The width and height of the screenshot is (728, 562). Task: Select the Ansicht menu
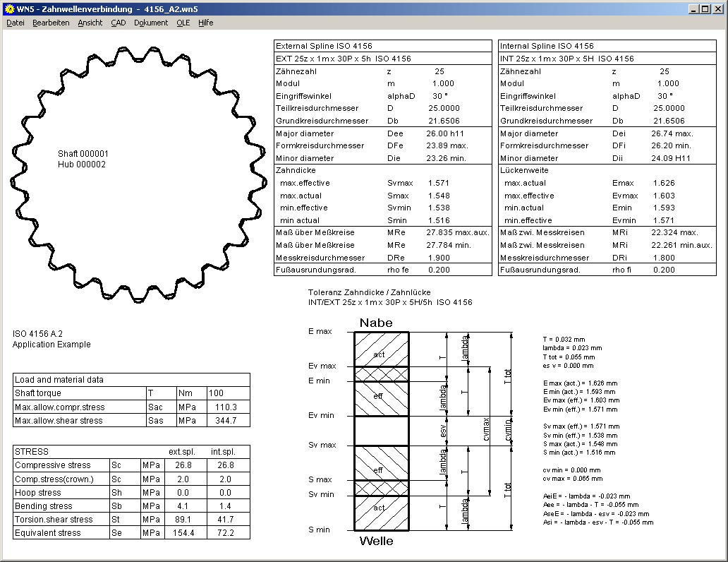(x=90, y=23)
